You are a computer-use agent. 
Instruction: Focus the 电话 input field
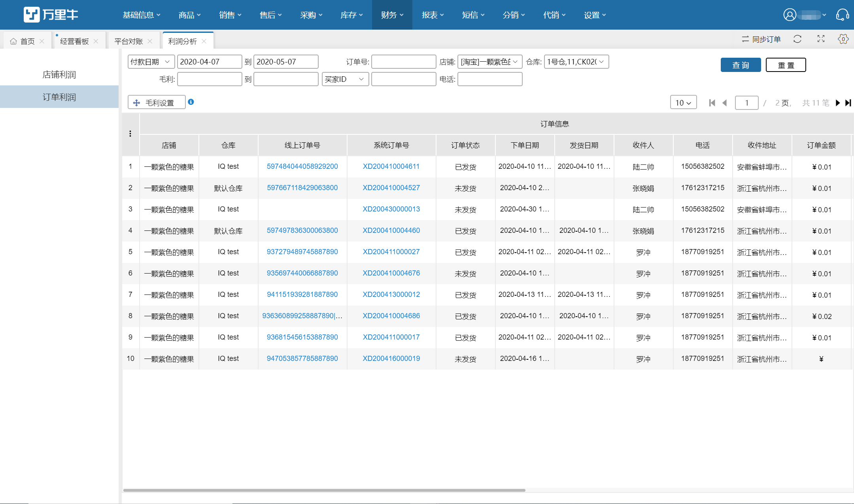490,79
